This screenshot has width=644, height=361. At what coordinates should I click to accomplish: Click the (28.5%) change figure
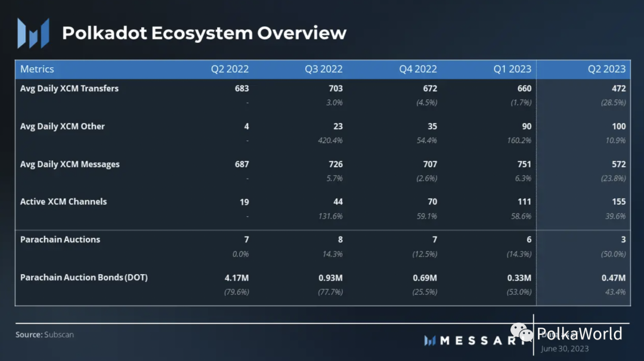(x=614, y=102)
